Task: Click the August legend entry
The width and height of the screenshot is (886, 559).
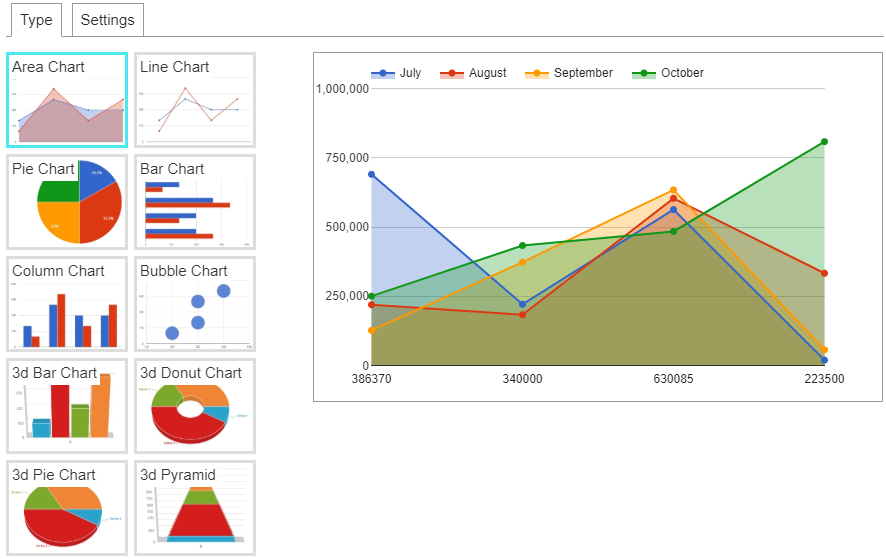Action: (474, 73)
